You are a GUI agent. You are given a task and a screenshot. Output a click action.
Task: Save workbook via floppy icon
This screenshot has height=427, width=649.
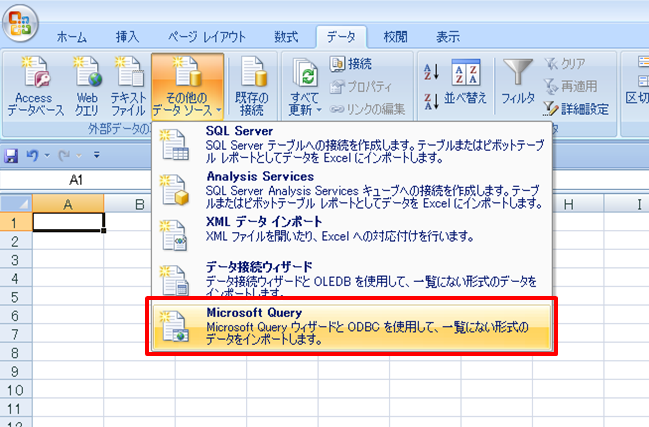[11, 156]
